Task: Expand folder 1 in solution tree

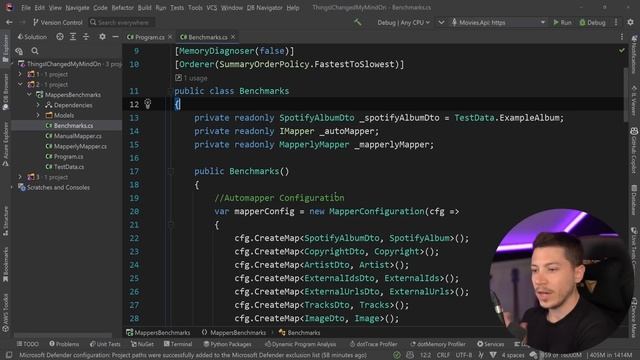Action: pyautogui.click(x=20, y=74)
